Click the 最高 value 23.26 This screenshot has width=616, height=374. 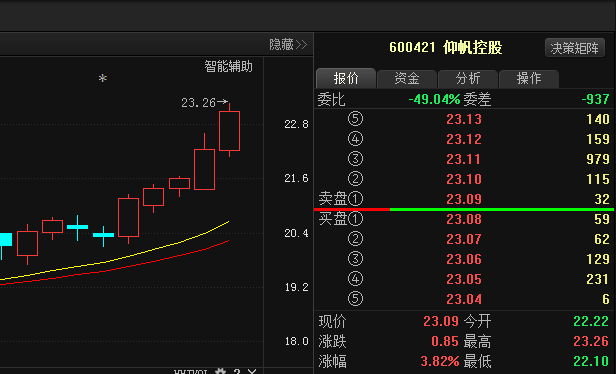pos(591,341)
